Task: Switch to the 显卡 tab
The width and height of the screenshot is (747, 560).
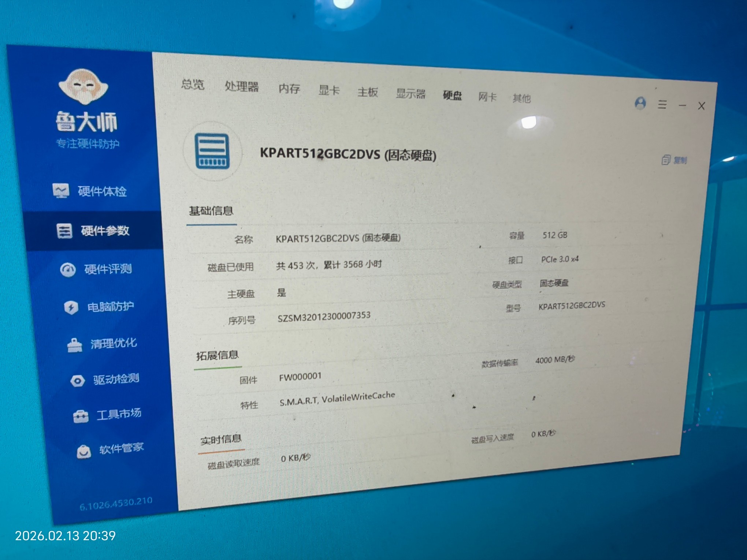Action: [x=329, y=90]
